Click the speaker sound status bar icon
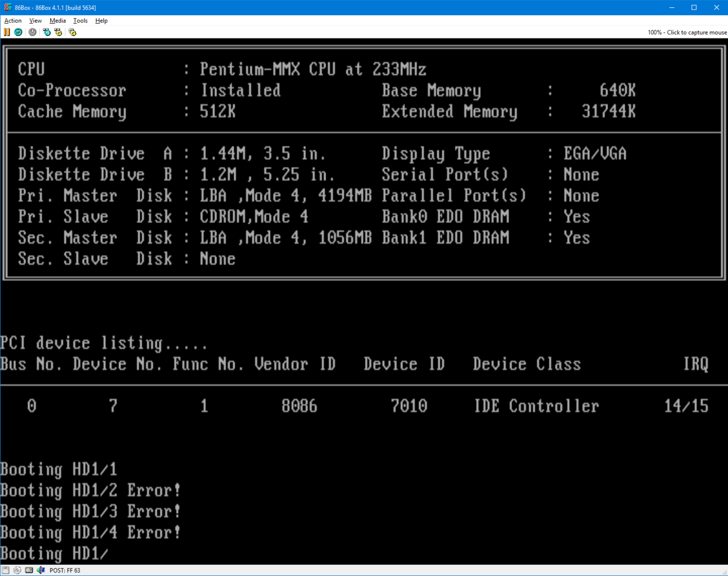The height and width of the screenshot is (576, 728). [x=41, y=570]
